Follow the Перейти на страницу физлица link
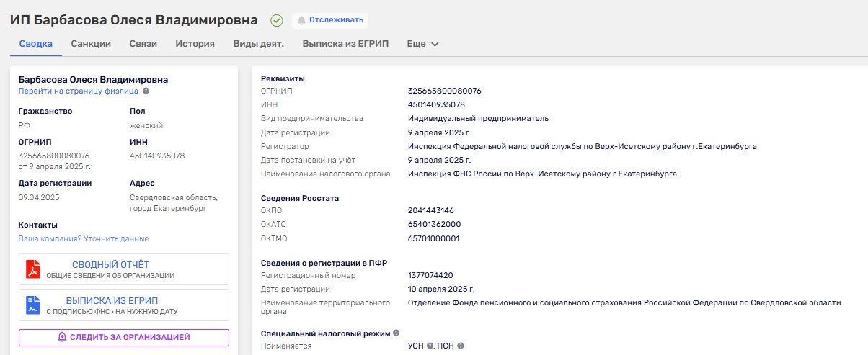This screenshot has width=868, height=355. (x=78, y=91)
